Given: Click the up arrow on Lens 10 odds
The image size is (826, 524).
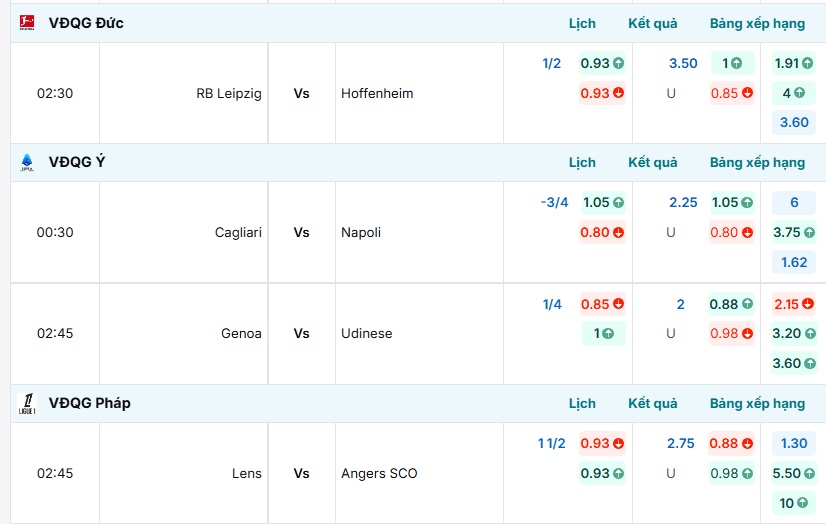Looking at the screenshot, I should coord(804,503).
